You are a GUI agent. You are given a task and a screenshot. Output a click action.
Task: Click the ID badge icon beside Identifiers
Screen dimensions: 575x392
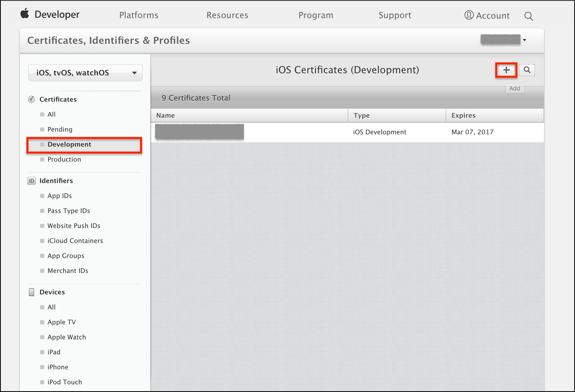coord(31,180)
